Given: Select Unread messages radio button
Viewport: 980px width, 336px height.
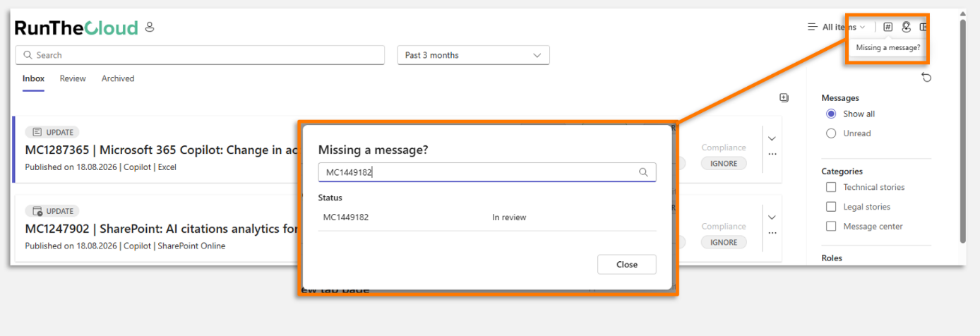Looking at the screenshot, I should pyautogui.click(x=831, y=133).
